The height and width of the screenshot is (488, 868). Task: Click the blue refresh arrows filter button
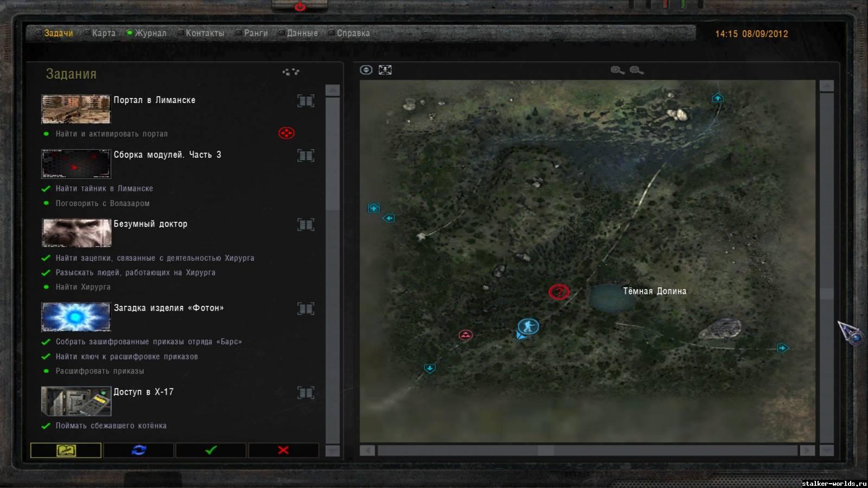pyautogui.click(x=139, y=450)
